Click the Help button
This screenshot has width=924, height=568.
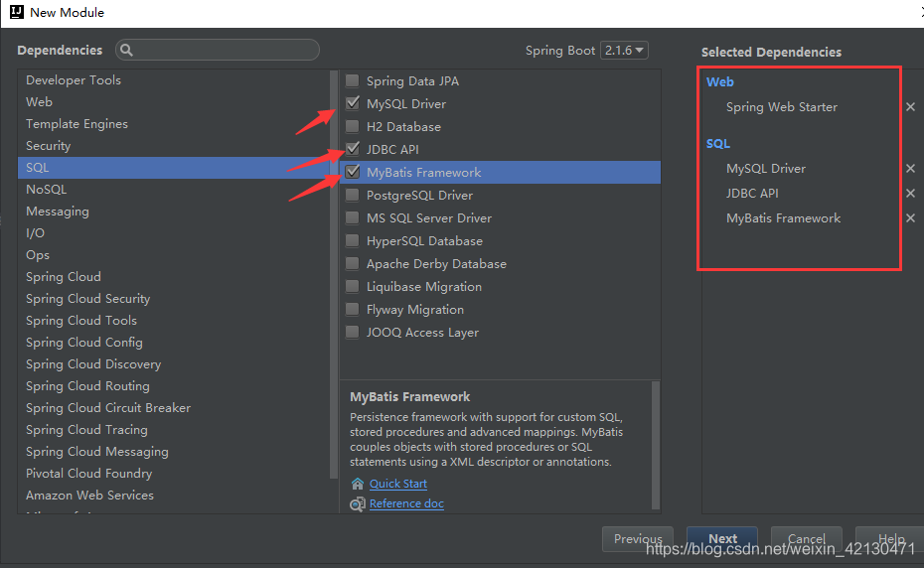[x=890, y=539]
